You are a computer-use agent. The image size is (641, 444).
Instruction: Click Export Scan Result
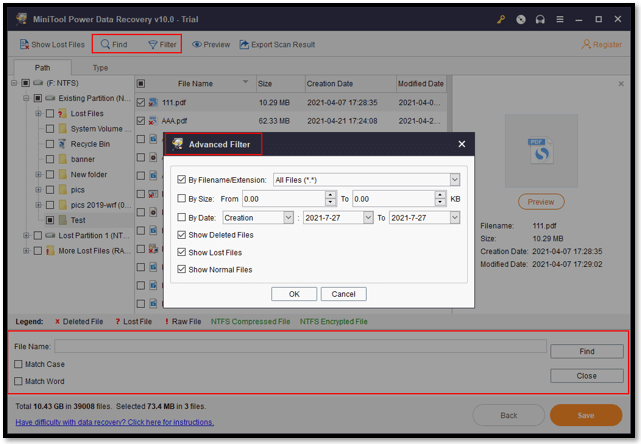277,45
